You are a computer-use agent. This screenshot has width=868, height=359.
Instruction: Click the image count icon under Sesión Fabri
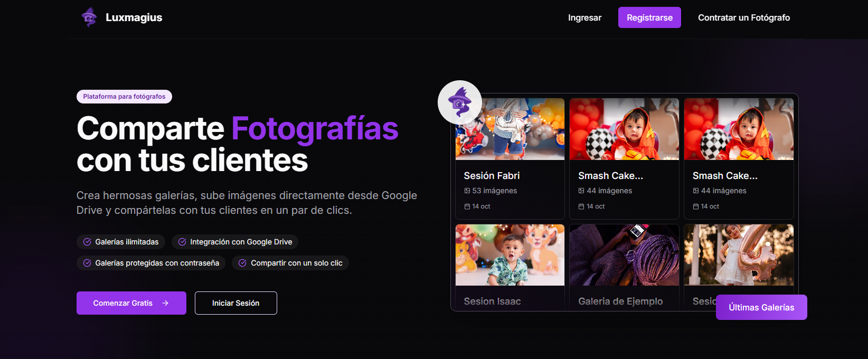pos(467,191)
